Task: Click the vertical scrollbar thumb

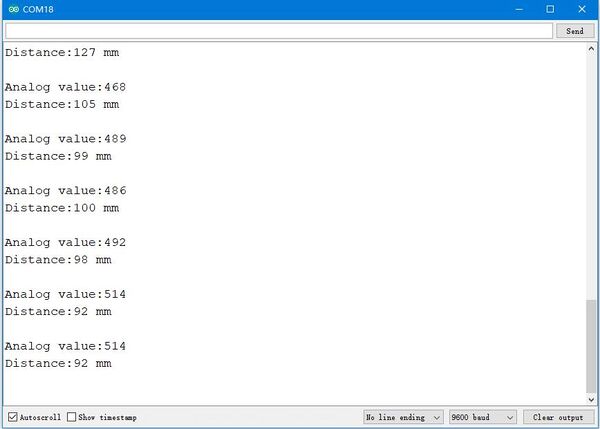Action: pyautogui.click(x=591, y=346)
